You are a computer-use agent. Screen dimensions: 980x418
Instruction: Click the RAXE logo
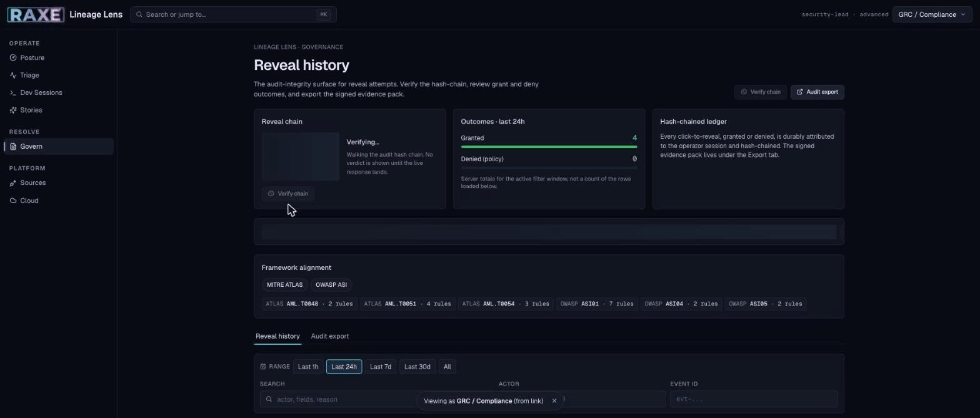coord(36,14)
